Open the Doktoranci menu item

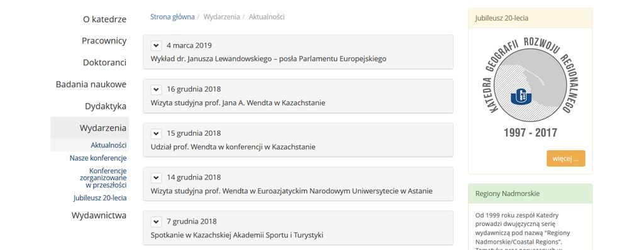coord(104,62)
